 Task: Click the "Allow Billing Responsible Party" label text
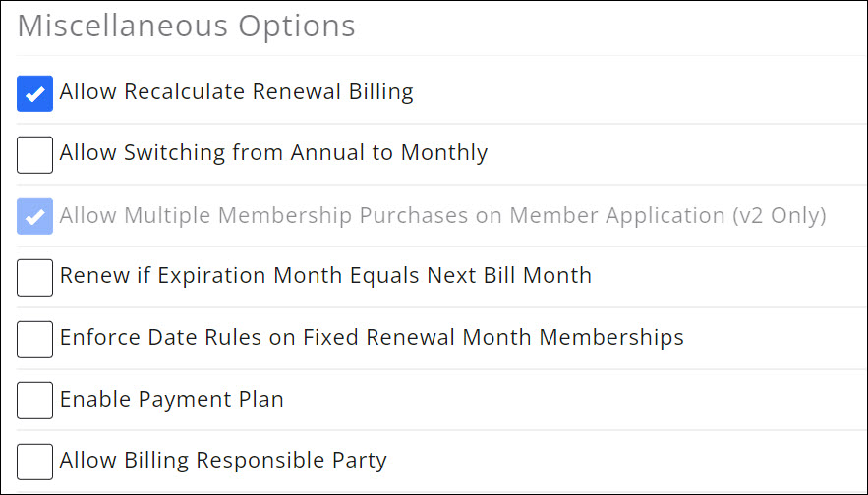point(223,460)
